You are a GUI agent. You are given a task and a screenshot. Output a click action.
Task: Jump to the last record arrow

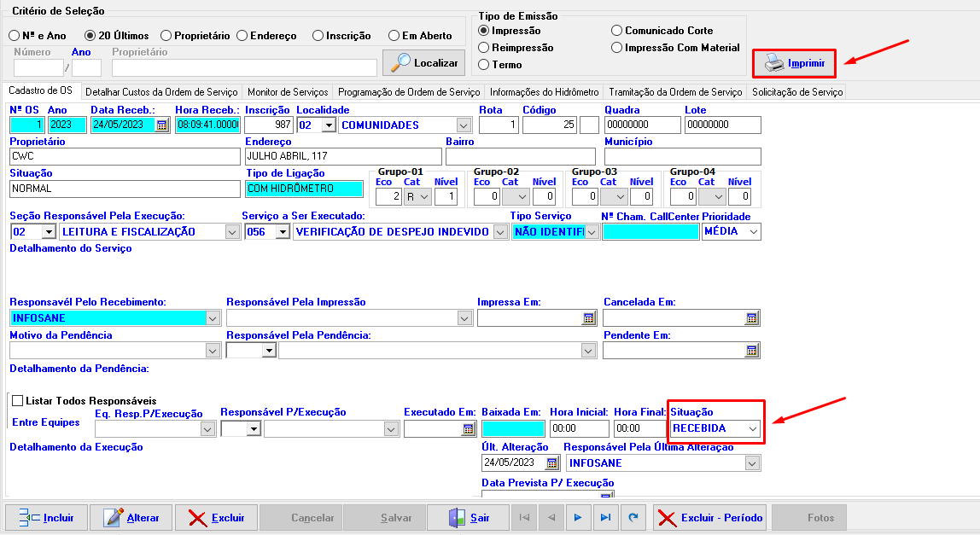604,517
